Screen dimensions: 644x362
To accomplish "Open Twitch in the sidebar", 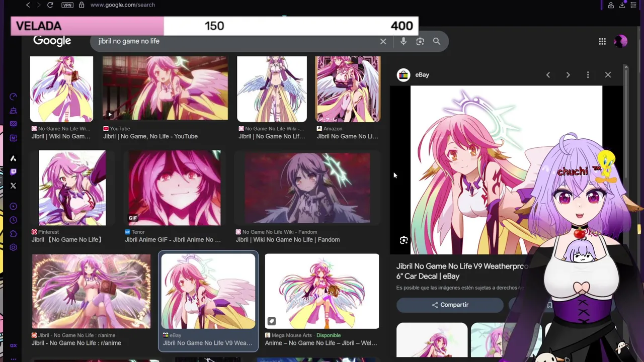I will tap(14, 172).
